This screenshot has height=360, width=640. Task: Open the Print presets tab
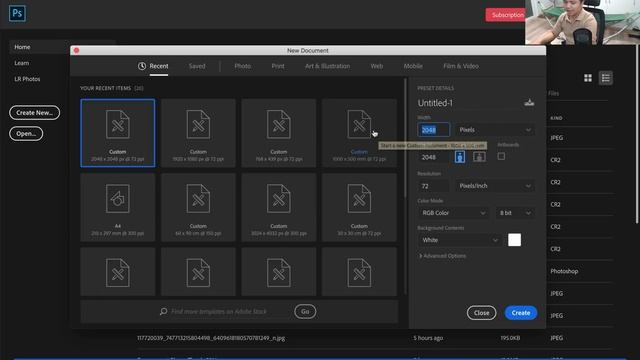coord(278,66)
